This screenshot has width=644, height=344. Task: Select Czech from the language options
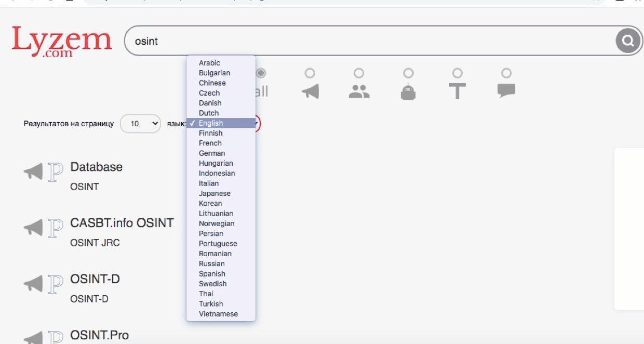[221, 93]
